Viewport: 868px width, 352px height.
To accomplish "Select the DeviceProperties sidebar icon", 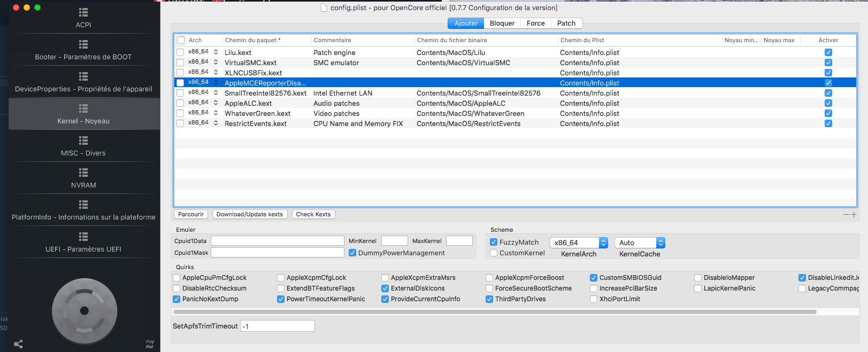I will [83, 76].
